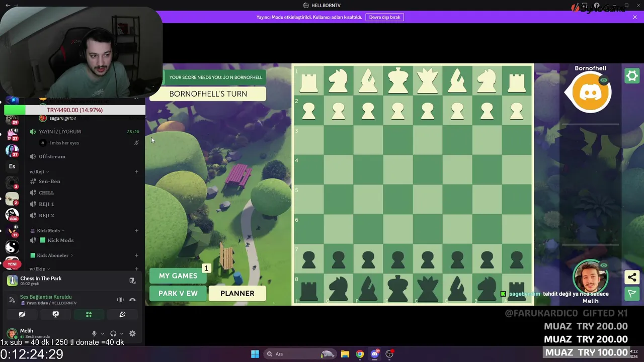Click the Ses Bağlantısı Kuruldu status
The width and height of the screenshot is (644, 362).
[46, 297]
